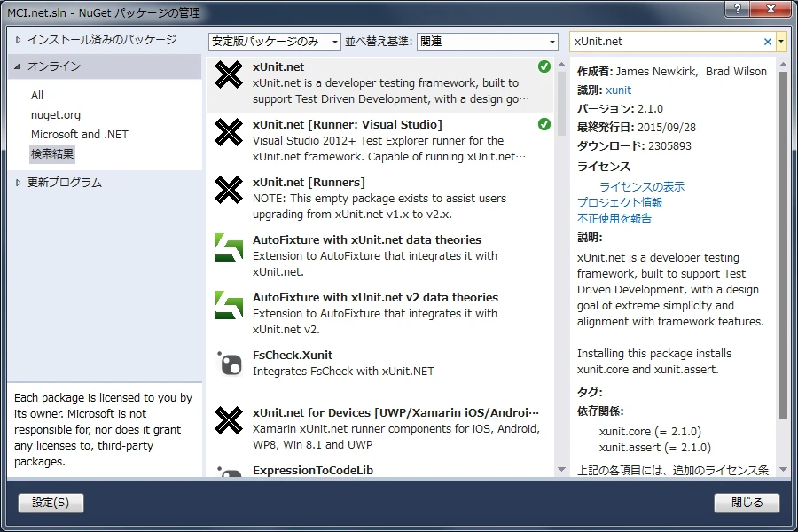Click installed checkmark on xUnit.net package

click(544, 66)
